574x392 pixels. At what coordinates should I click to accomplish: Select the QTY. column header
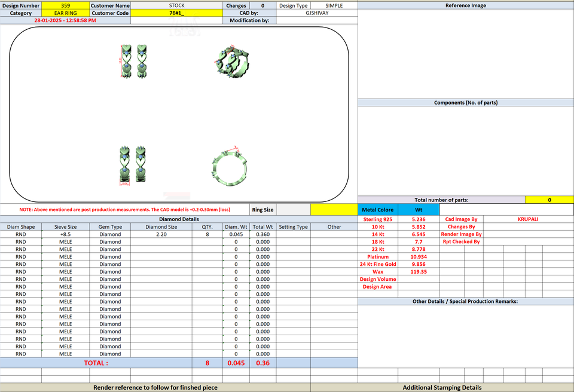(207, 227)
